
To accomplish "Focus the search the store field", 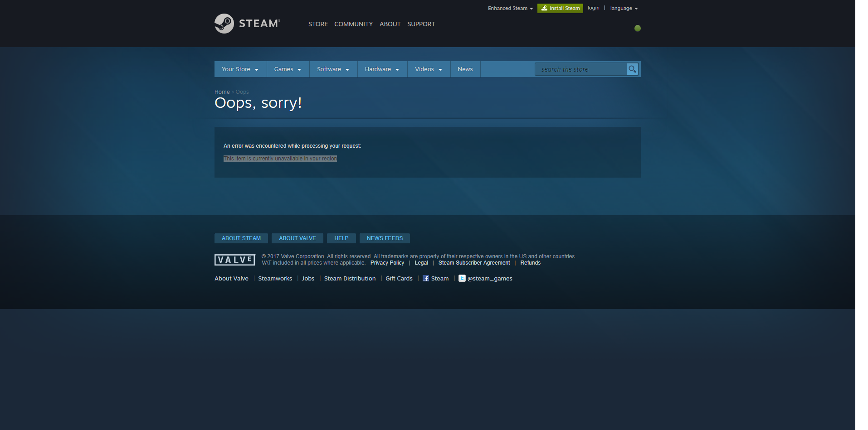I will (x=580, y=69).
